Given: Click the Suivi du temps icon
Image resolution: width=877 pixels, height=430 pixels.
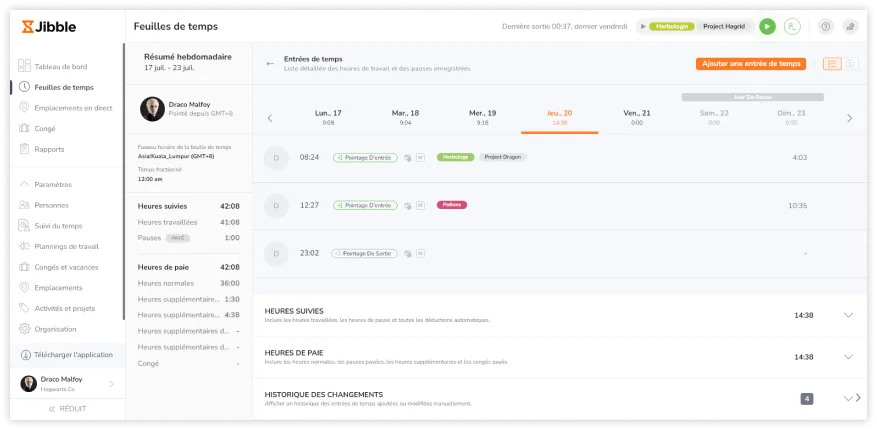Looking at the screenshot, I should point(24,226).
